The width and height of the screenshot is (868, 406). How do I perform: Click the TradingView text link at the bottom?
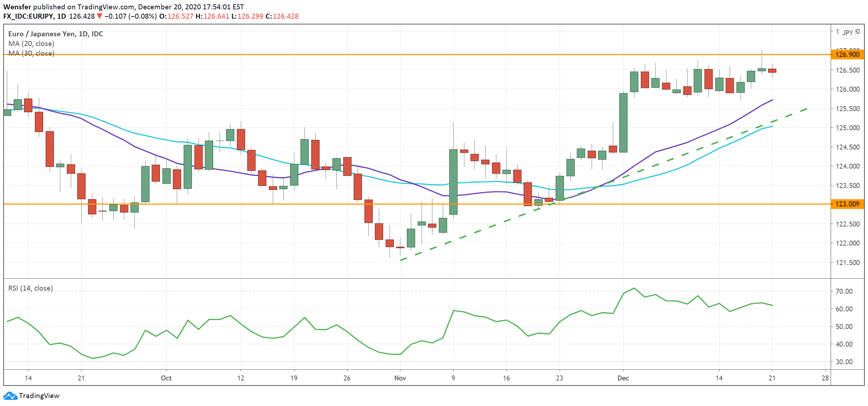coord(39,396)
